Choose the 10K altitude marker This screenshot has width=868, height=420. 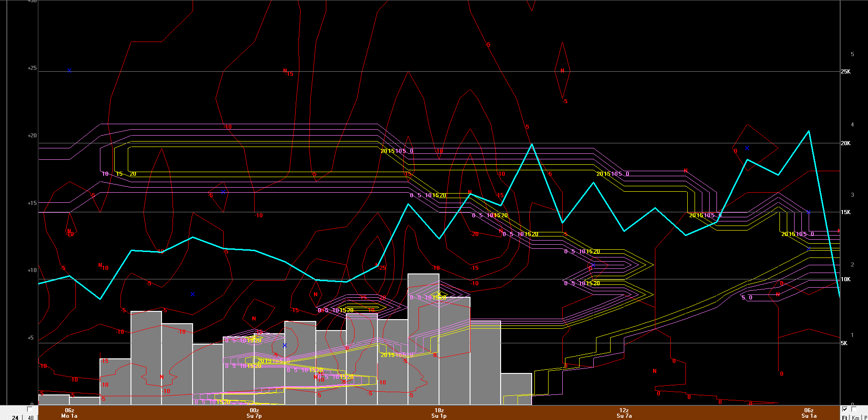(x=846, y=279)
